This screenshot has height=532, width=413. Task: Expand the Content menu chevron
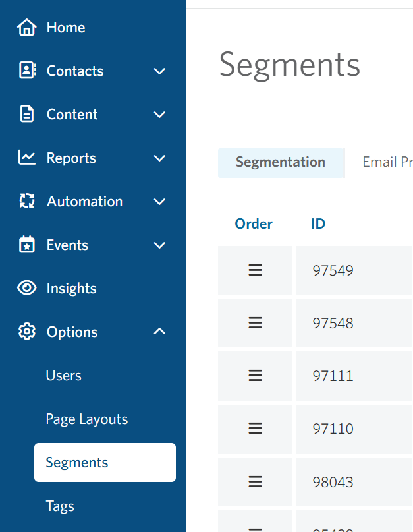(159, 115)
